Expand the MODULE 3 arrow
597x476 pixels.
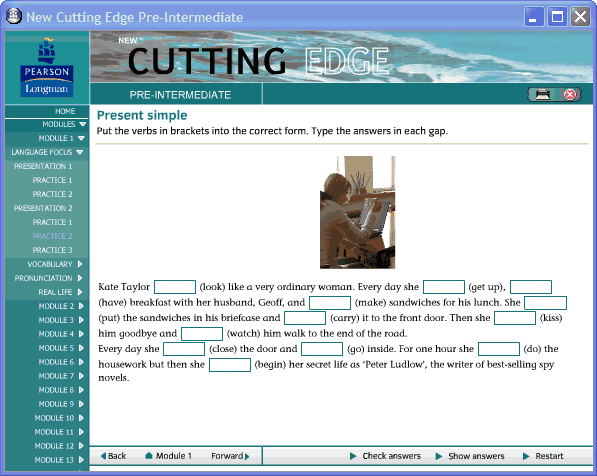click(81, 320)
